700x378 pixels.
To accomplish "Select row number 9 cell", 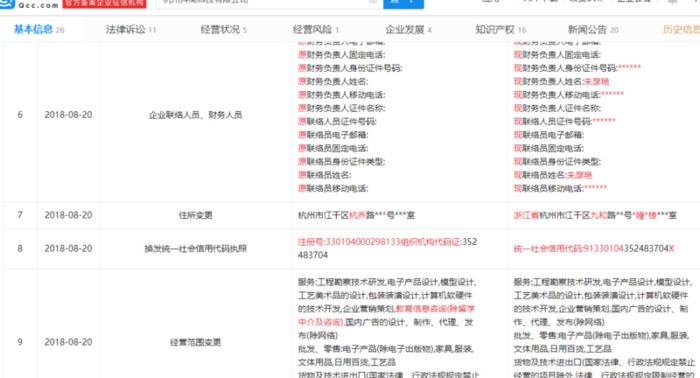I will 20,342.
